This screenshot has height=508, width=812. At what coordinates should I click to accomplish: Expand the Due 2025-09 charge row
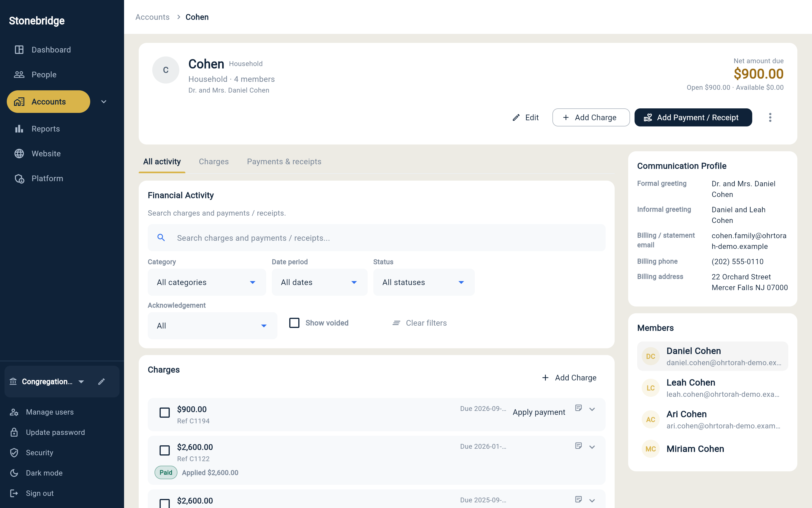[x=592, y=501]
